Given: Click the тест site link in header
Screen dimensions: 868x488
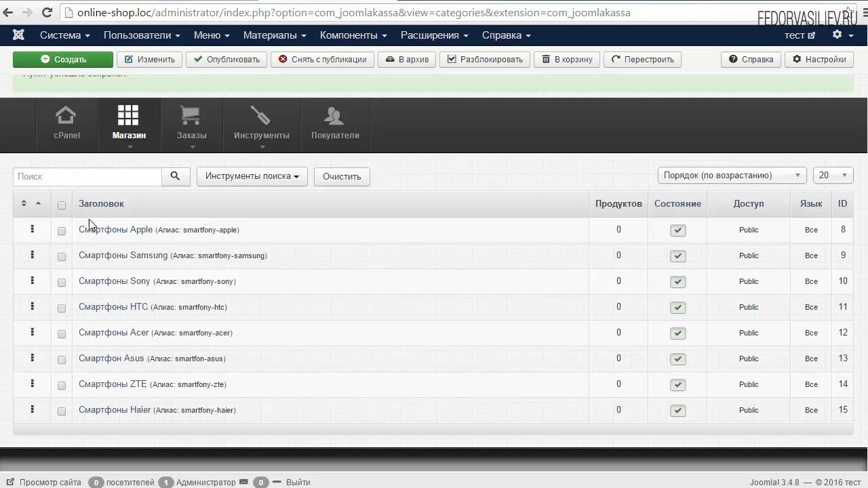Looking at the screenshot, I should (x=800, y=35).
